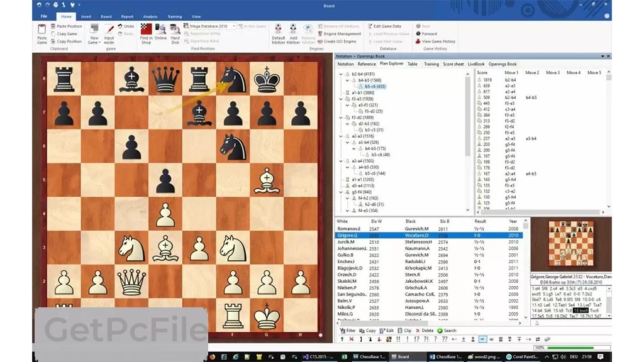644x362 pixels.
Task: Open View Game History
Action: point(435,41)
